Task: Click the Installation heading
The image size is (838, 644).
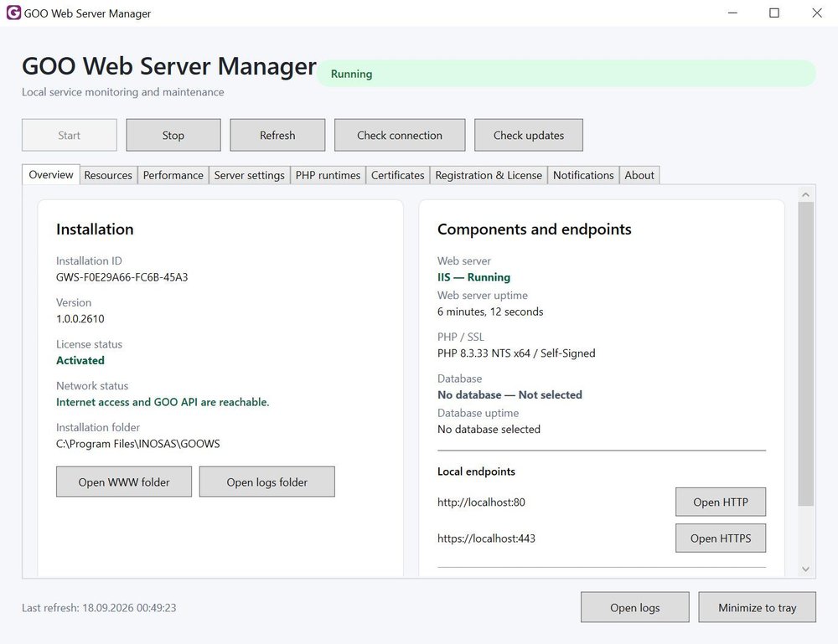Action: 95,229
